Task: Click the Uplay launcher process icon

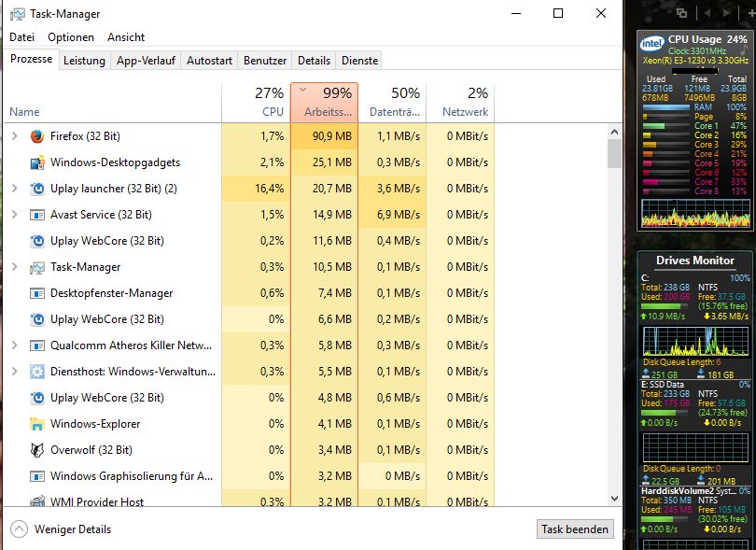Action: click(x=37, y=189)
